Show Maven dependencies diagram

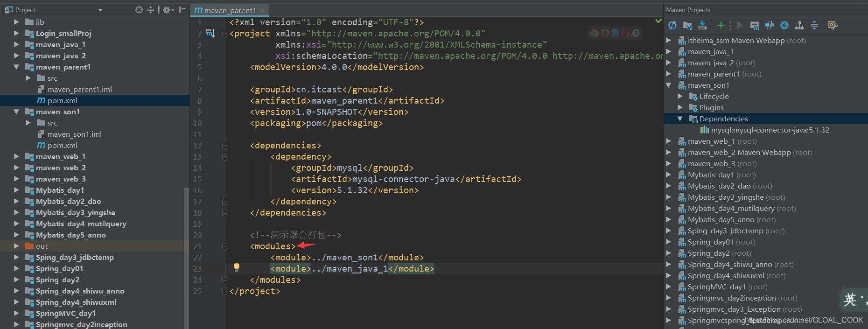(x=799, y=25)
